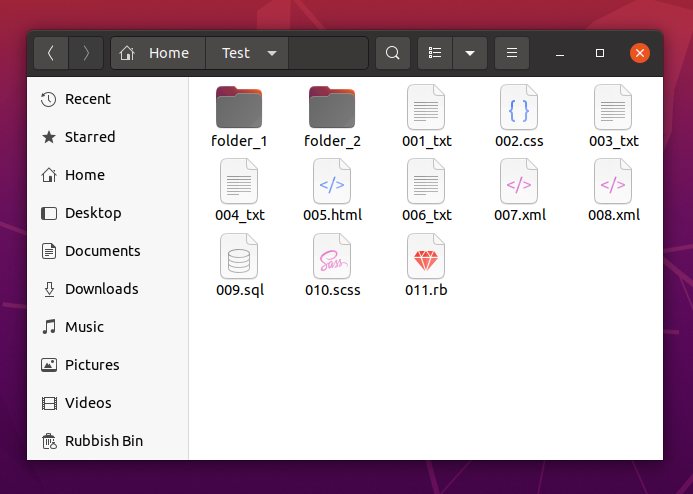Open Music in the sidebar
This screenshot has height=494, width=693.
pyautogui.click(x=108, y=327)
